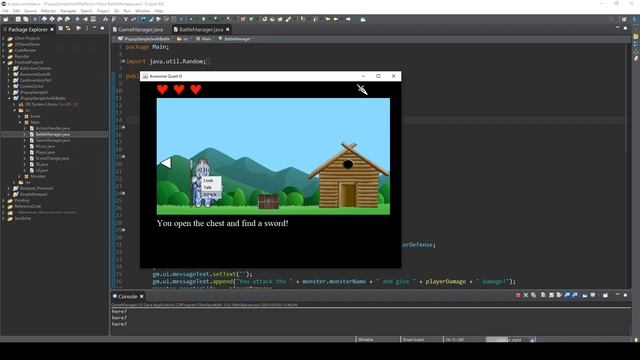Viewport: 640px width, 360px height.
Task: Open the Package Explorer filter icon
Action: pyautogui.click(x=78, y=28)
